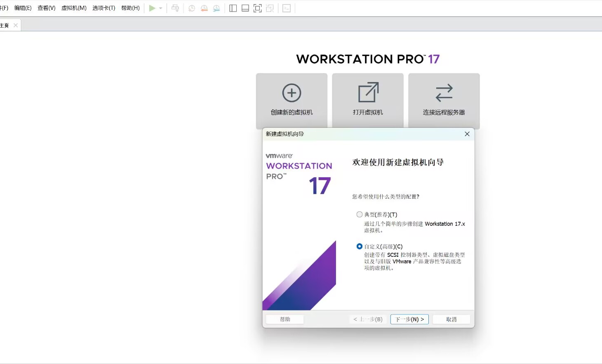The image size is (602, 364).
Task: Enter full screen mode via toolbar icon
Action: pyautogui.click(x=258, y=8)
